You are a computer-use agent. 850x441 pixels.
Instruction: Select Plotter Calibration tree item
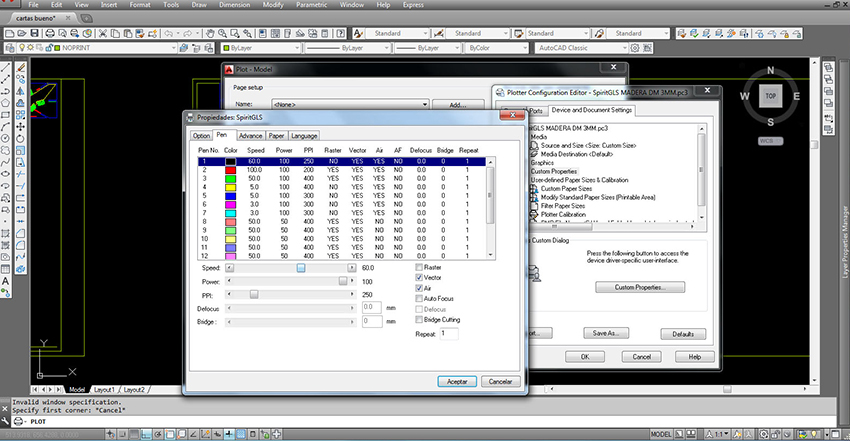563,215
